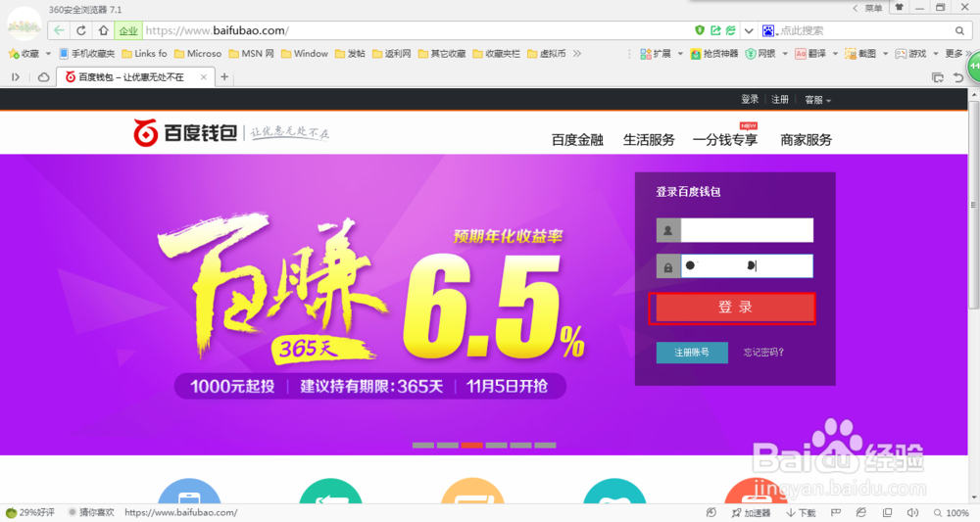This screenshot has width=980, height=522.
Task: Click the Baidu paw search engine icon
Action: [768, 30]
